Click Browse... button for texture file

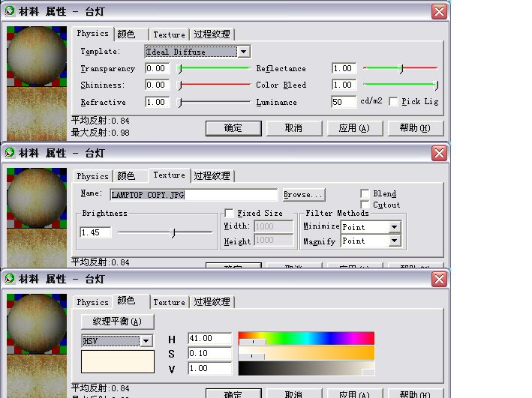point(304,195)
